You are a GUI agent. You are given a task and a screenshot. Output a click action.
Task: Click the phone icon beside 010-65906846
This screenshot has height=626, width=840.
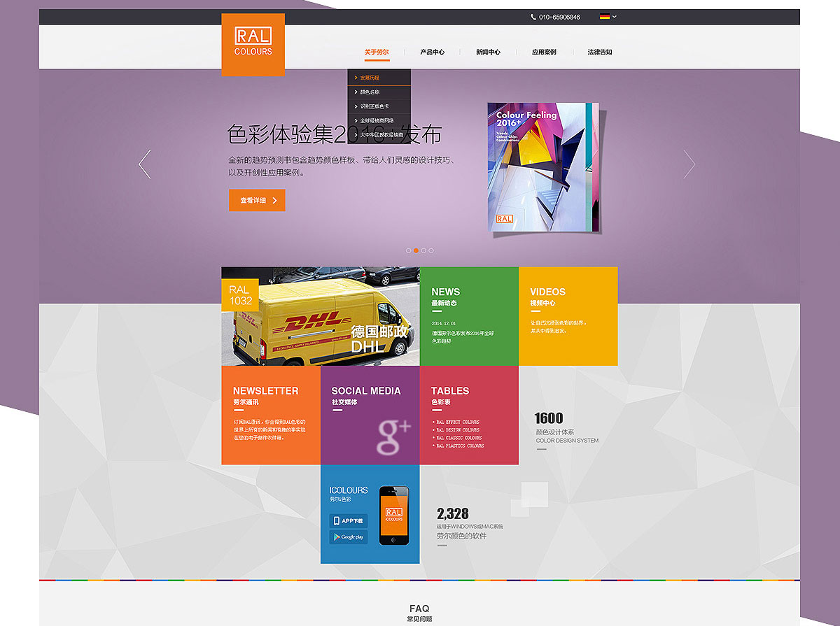(x=533, y=17)
